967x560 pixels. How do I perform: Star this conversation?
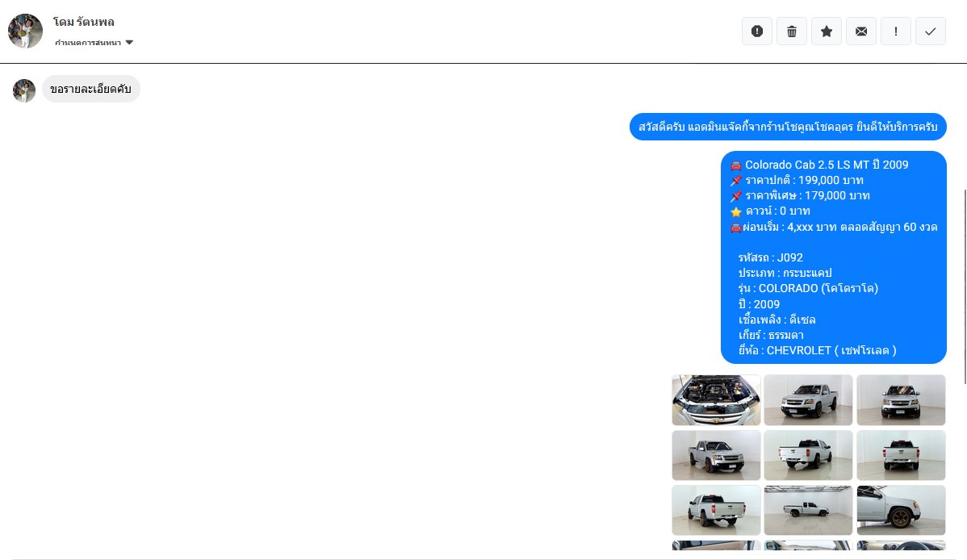[827, 31]
